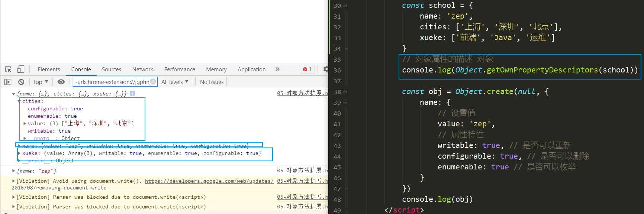Toggle the device toolbar icon

tap(21, 69)
